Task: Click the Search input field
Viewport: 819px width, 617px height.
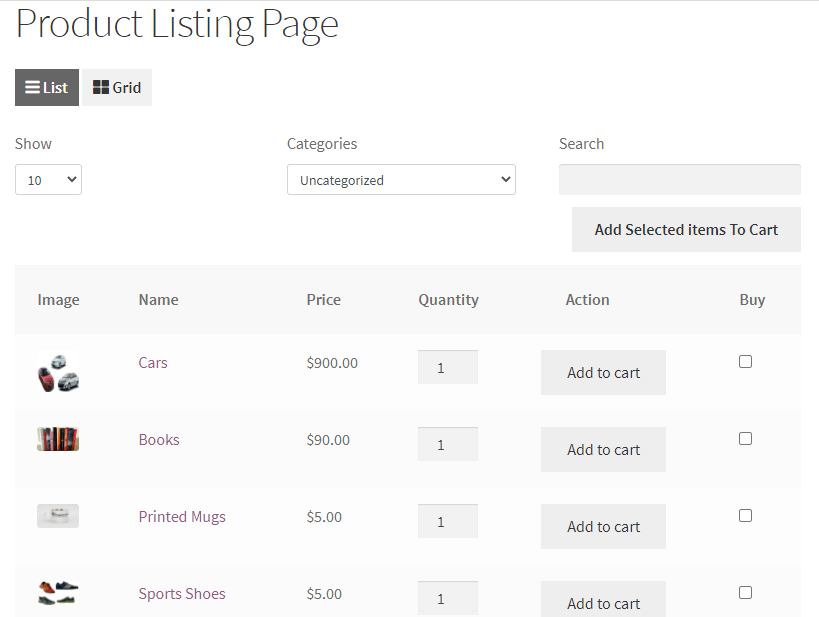Action: [x=679, y=179]
